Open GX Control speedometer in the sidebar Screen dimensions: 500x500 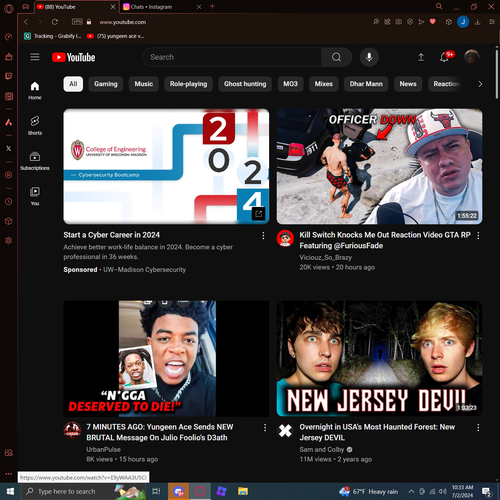coord(9,37)
